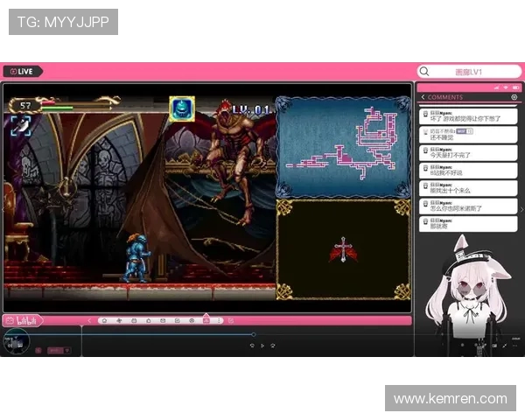
Task: Click the timeline progress marker
Action: tap(254, 334)
